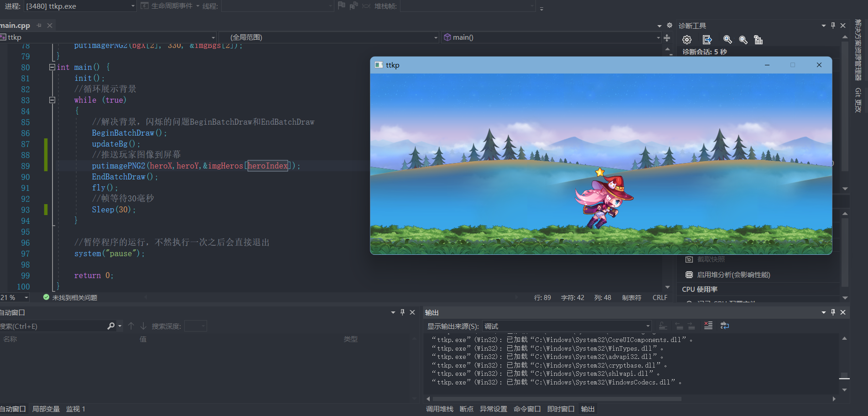Zoom out the diagnostic timeline
Viewport: 868px width, 416px height.
pos(743,40)
